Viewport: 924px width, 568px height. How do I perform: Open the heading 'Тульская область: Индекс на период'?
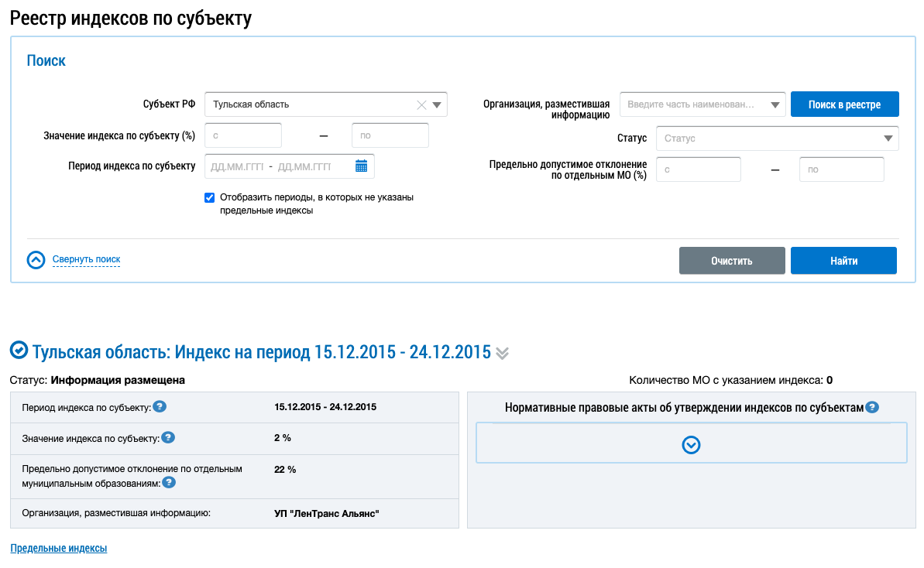(261, 352)
